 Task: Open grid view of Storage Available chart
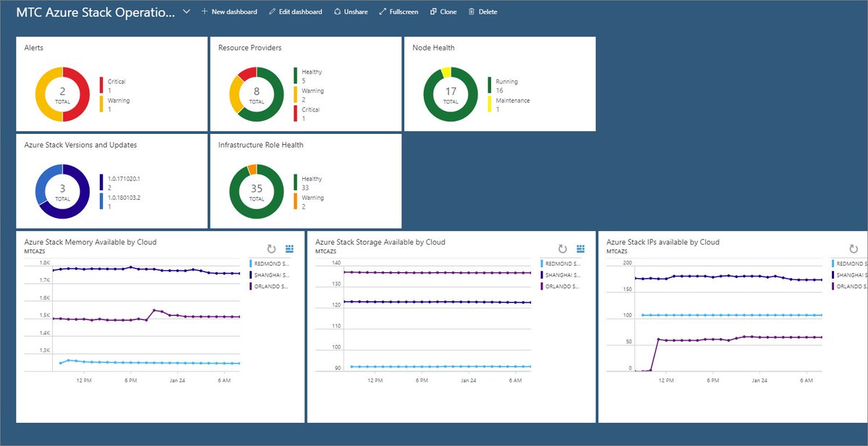(x=581, y=248)
